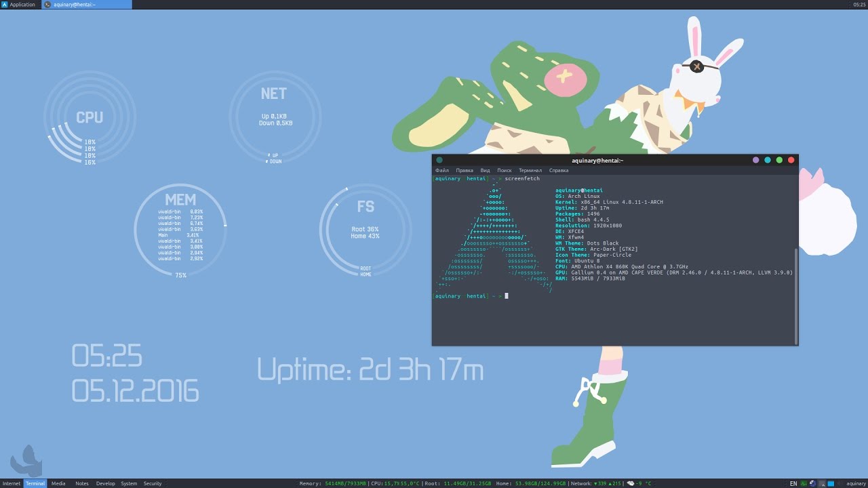Open the Вид menu in terminal

(485, 171)
